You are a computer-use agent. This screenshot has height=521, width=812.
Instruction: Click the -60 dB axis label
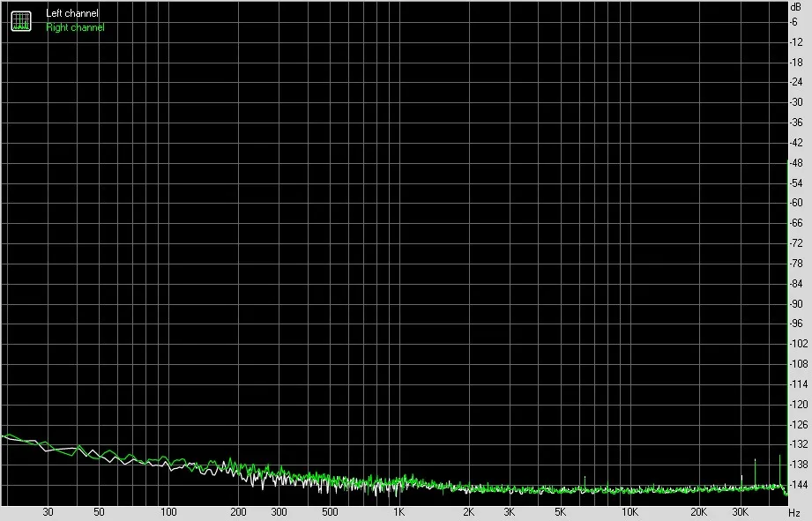click(796, 203)
